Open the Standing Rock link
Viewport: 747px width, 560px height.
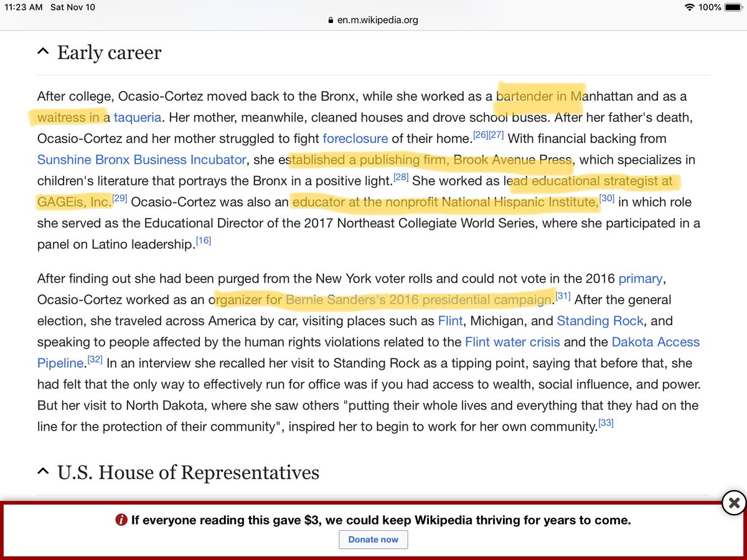pos(600,321)
